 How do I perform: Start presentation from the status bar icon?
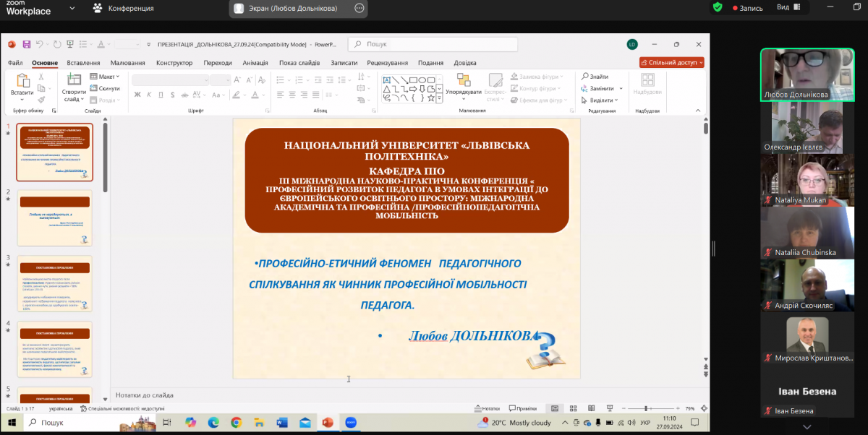610,408
